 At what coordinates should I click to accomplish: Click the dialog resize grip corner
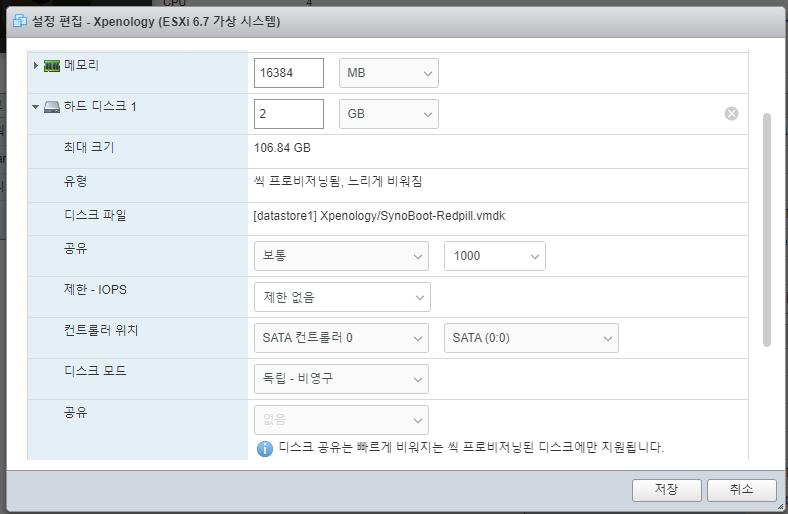tap(780, 506)
